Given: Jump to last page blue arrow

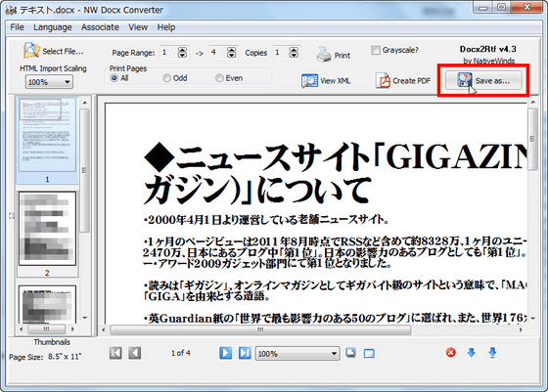Looking at the screenshot, I should 245,353.
